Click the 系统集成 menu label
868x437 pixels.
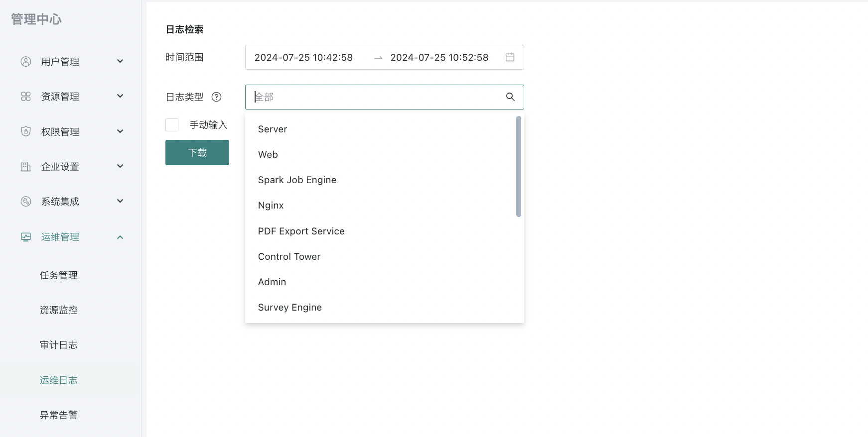tap(60, 202)
